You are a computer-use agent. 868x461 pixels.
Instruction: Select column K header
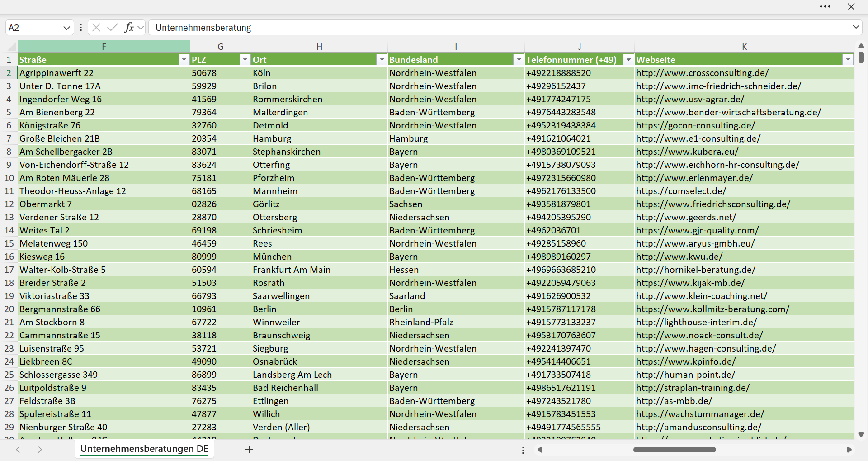click(744, 47)
